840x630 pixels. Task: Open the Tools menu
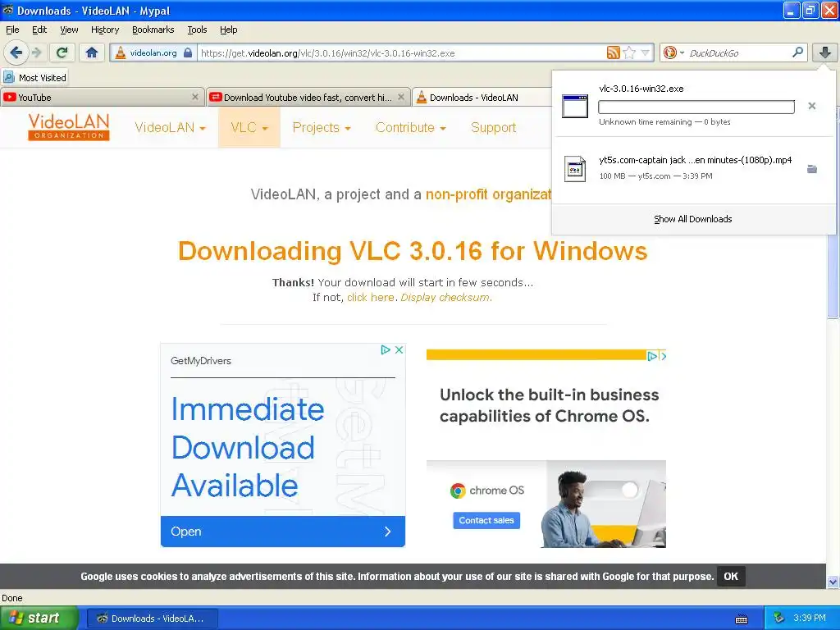click(197, 30)
